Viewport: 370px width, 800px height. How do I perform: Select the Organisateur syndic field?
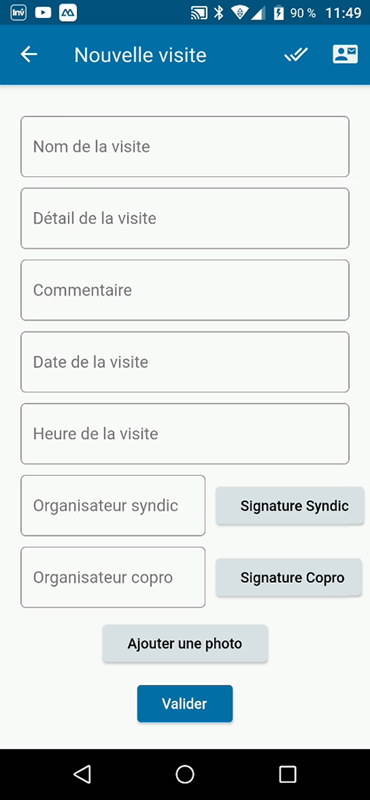[113, 506]
